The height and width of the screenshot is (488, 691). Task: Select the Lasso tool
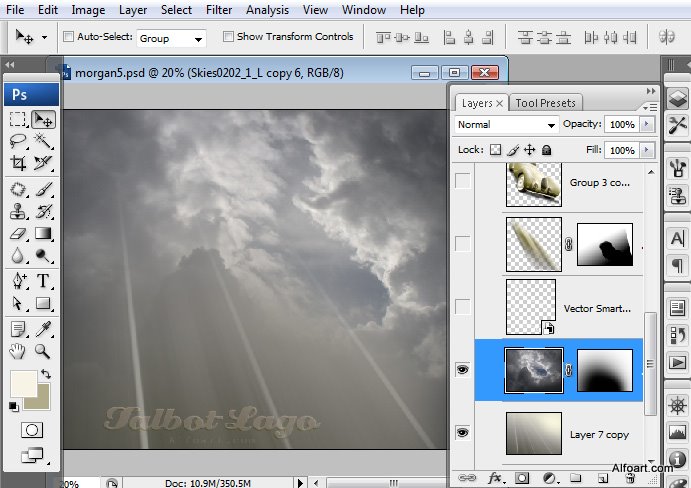click(x=18, y=141)
